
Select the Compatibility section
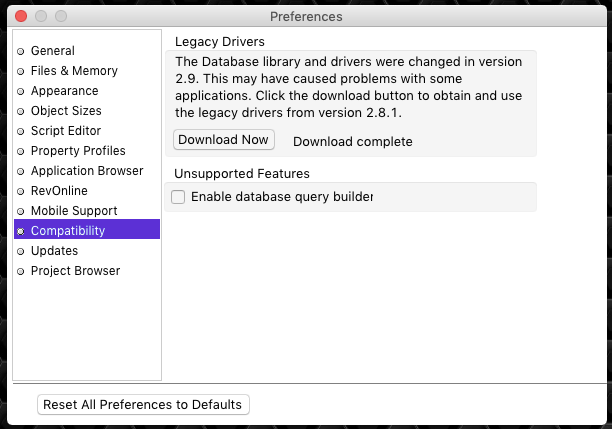[68, 231]
